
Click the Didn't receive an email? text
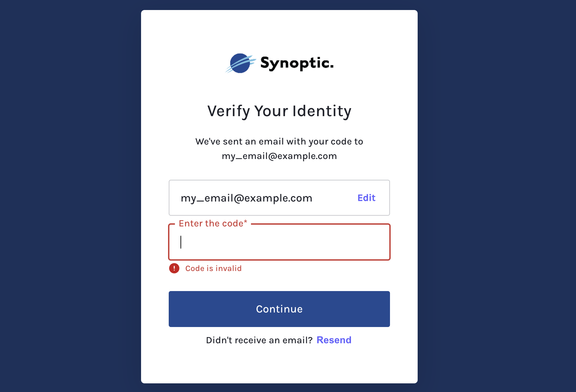coord(259,340)
